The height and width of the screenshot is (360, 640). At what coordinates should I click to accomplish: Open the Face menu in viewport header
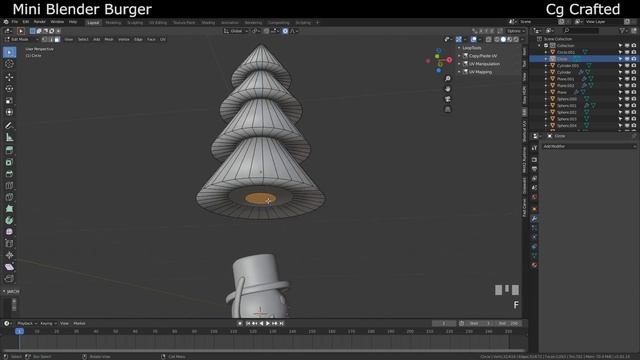151,39
